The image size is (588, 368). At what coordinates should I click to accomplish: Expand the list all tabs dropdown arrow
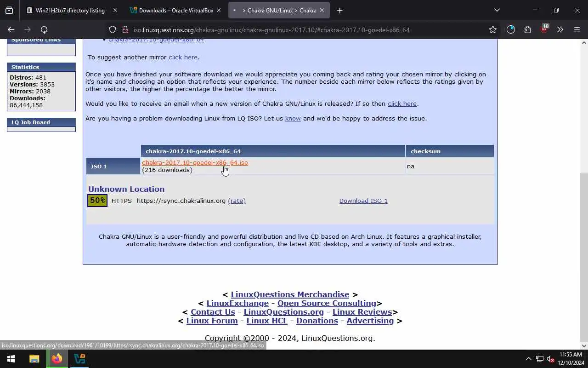coord(497,10)
